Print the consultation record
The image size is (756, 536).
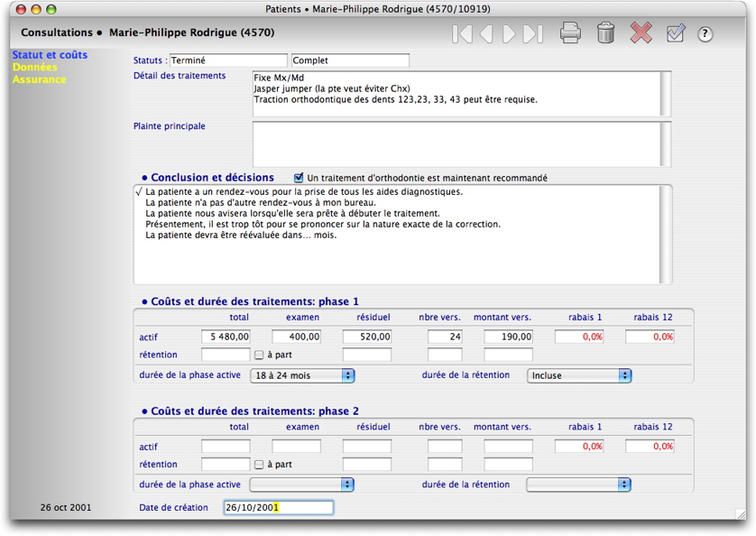[x=570, y=33]
